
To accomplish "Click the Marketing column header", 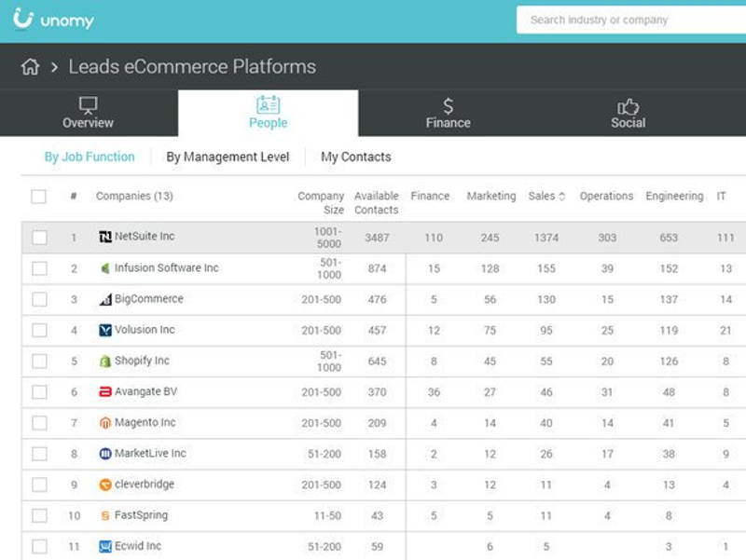I will click(491, 196).
